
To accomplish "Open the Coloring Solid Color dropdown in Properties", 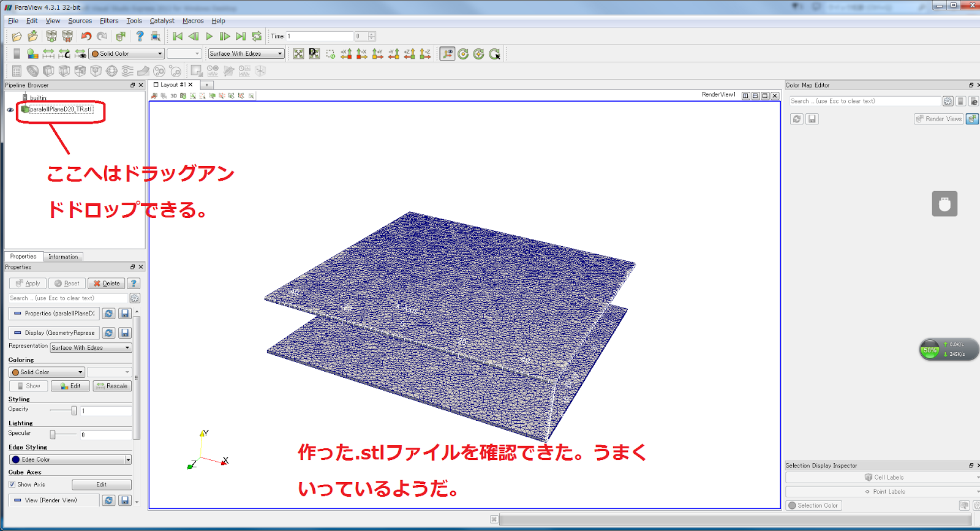I will click(47, 372).
